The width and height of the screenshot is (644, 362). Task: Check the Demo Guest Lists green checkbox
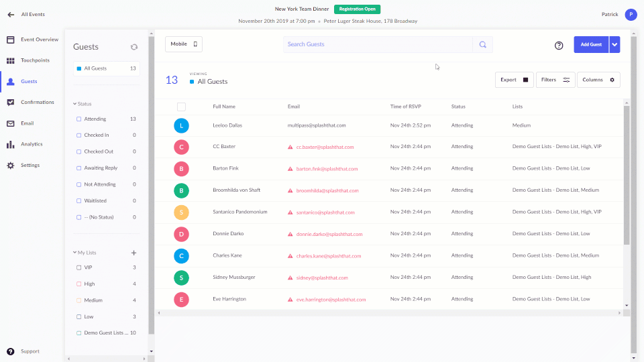(79, 333)
